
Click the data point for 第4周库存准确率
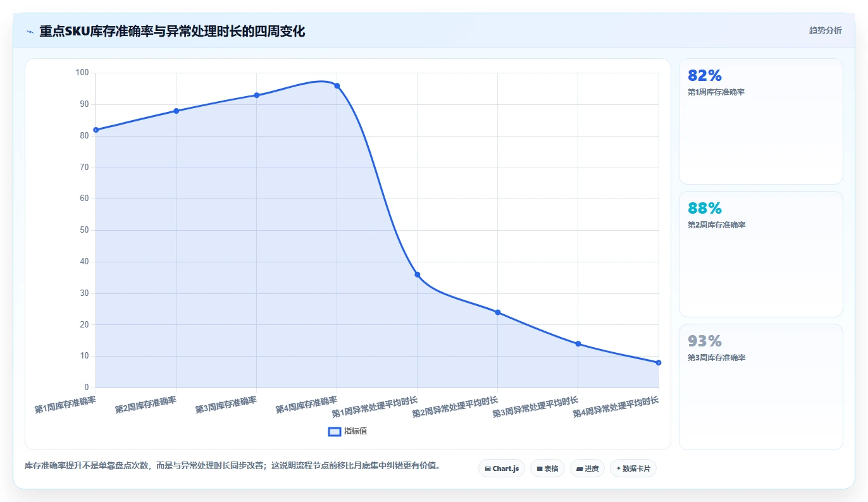(x=337, y=86)
